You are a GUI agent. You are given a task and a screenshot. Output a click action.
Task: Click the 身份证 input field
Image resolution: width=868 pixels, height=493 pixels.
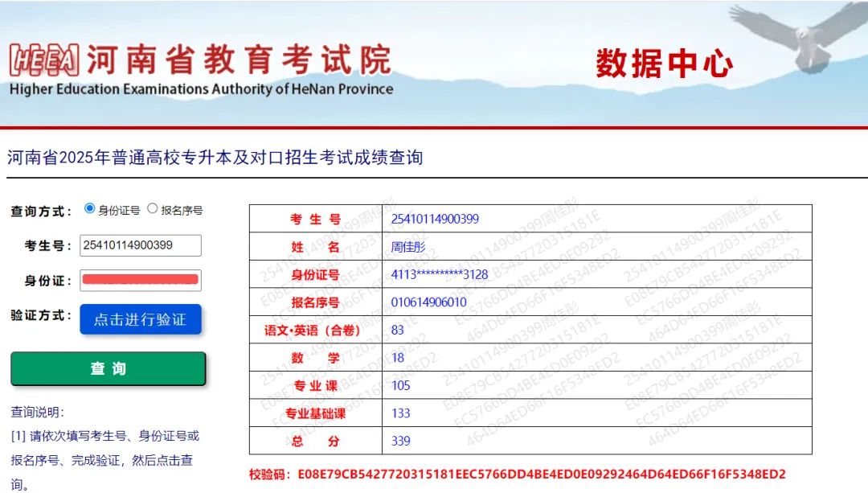(141, 281)
